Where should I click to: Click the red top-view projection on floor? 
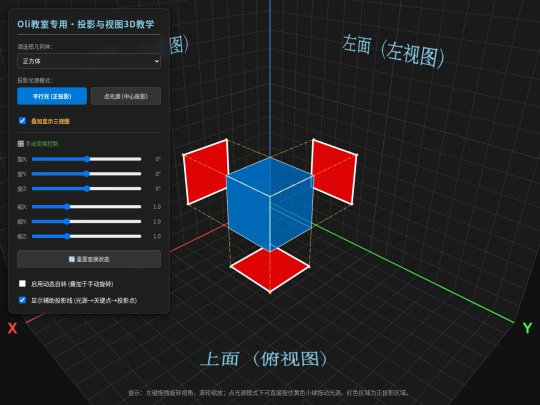[x=270, y=269]
